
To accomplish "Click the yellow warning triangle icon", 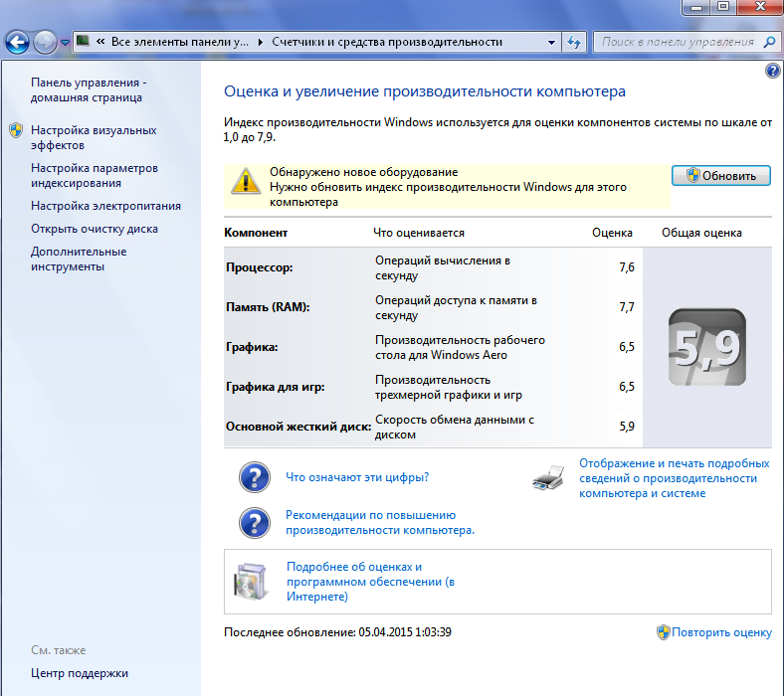I will 245,181.
